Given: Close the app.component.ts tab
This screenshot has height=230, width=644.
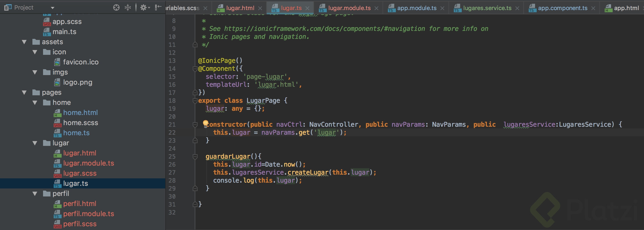Looking at the screenshot, I should [593, 8].
